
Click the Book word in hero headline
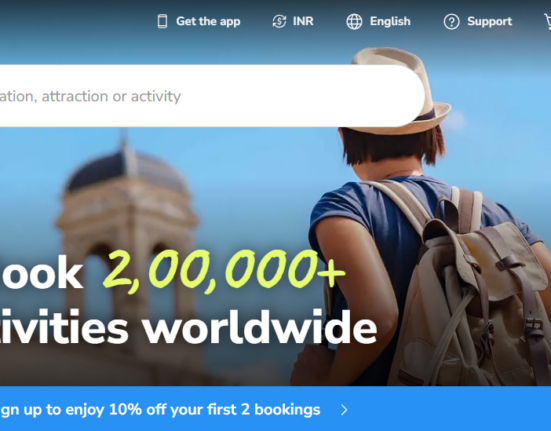(41, 272)
